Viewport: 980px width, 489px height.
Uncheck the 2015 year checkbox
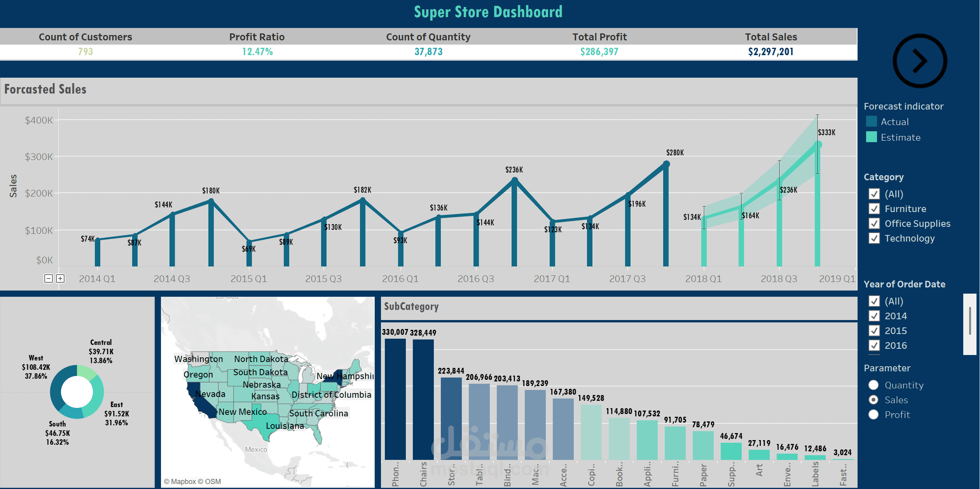click(874, 331)
